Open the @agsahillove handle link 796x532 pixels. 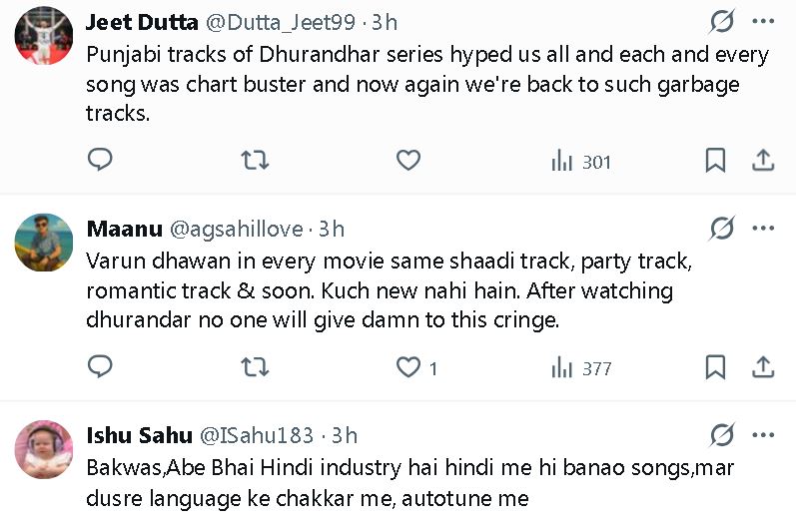click(x=236, y=229)
